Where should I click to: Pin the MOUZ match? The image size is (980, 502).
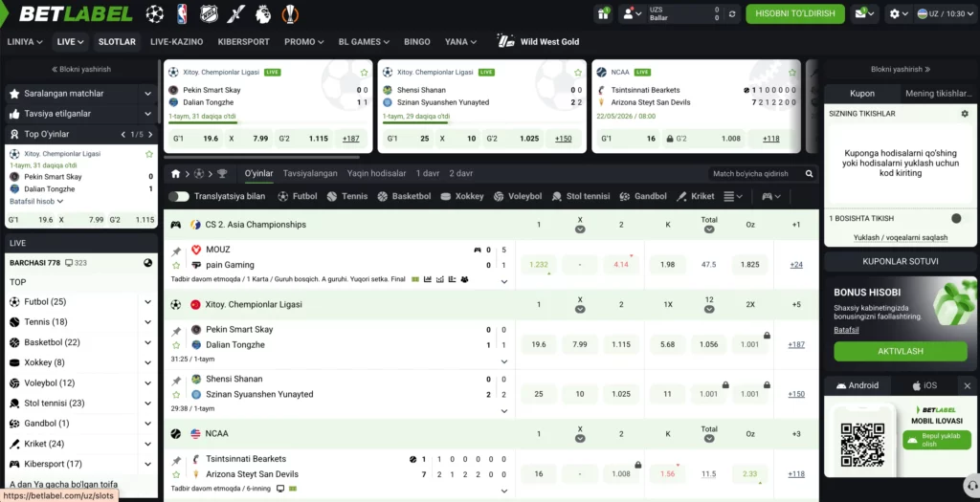(x=176, y=251)
